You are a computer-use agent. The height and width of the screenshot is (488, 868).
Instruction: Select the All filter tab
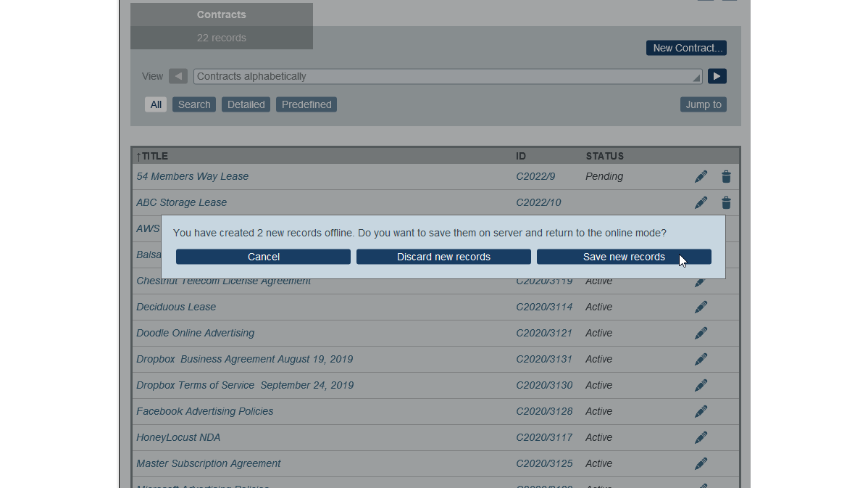156,104
